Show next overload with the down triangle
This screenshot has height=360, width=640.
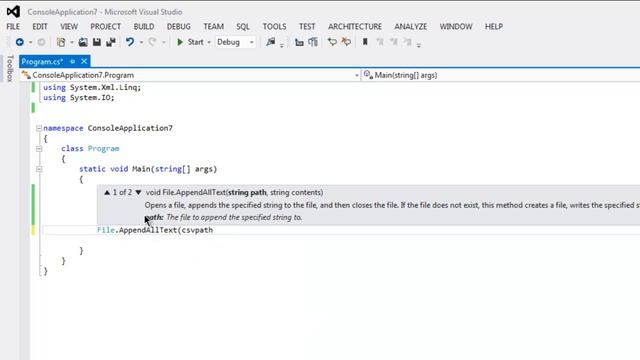(138, 192)
